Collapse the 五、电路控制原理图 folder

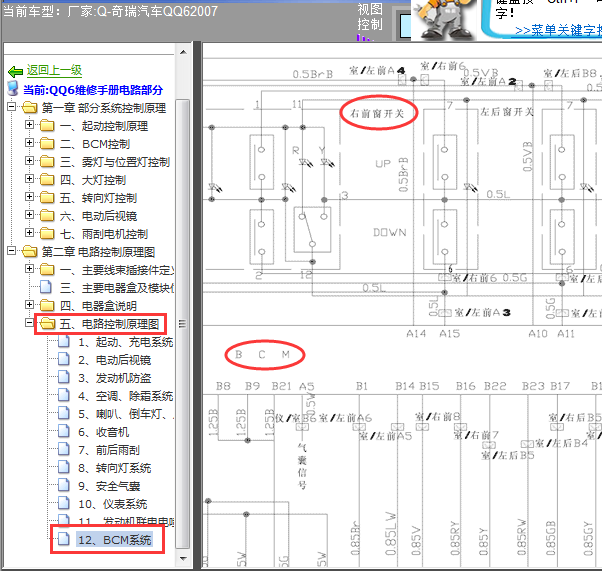tap(30, 323)
